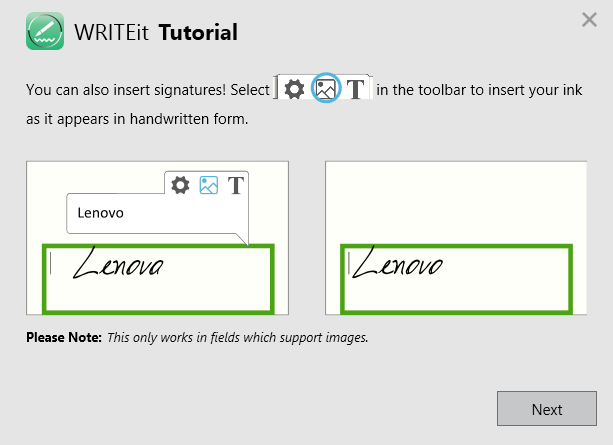
Task: Open settings gear in left example toolbar
Action: (180, 185)
